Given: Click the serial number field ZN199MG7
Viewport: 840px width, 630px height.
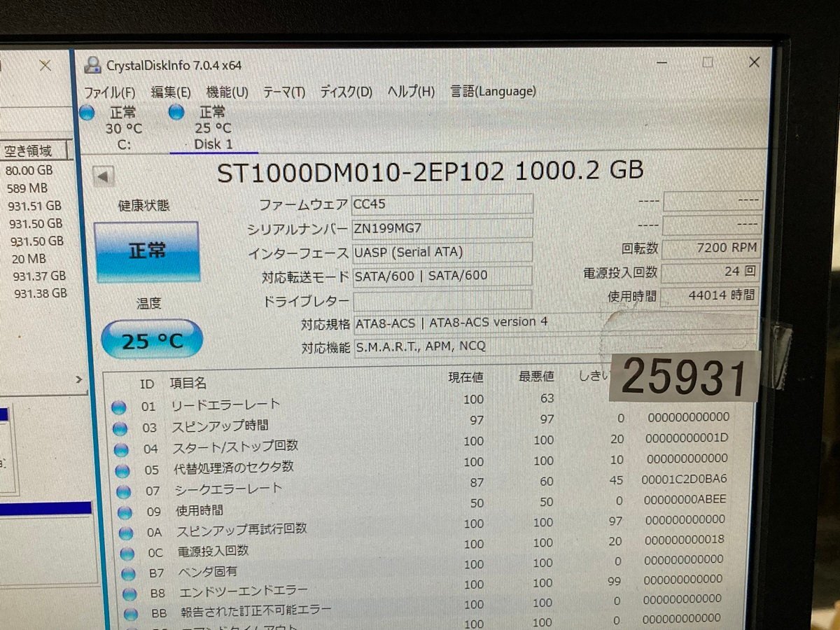Looking at the screenshot, I should pos(442,228).
